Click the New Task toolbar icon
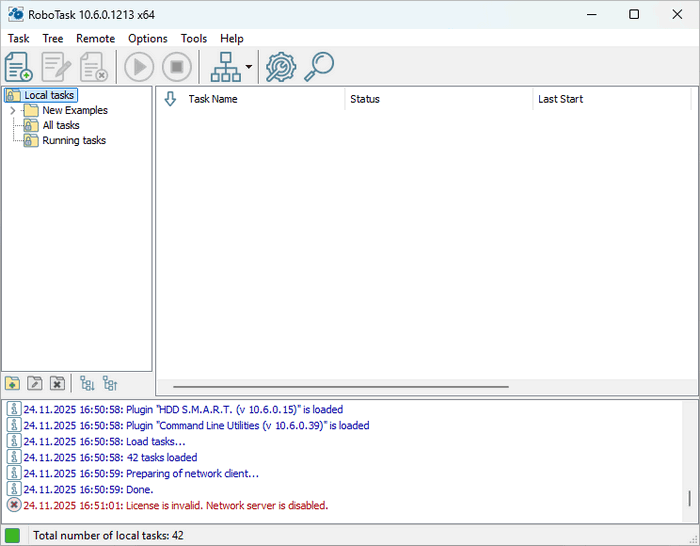Image resolution: width=700 pixels, height=546 pixels. tap(19, 67)
